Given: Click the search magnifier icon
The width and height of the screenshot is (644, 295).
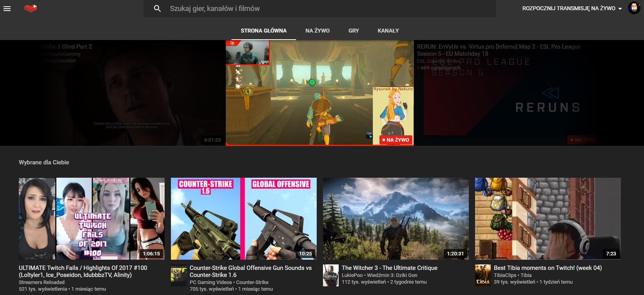Looking at the screenshot, I should (157, 8).
